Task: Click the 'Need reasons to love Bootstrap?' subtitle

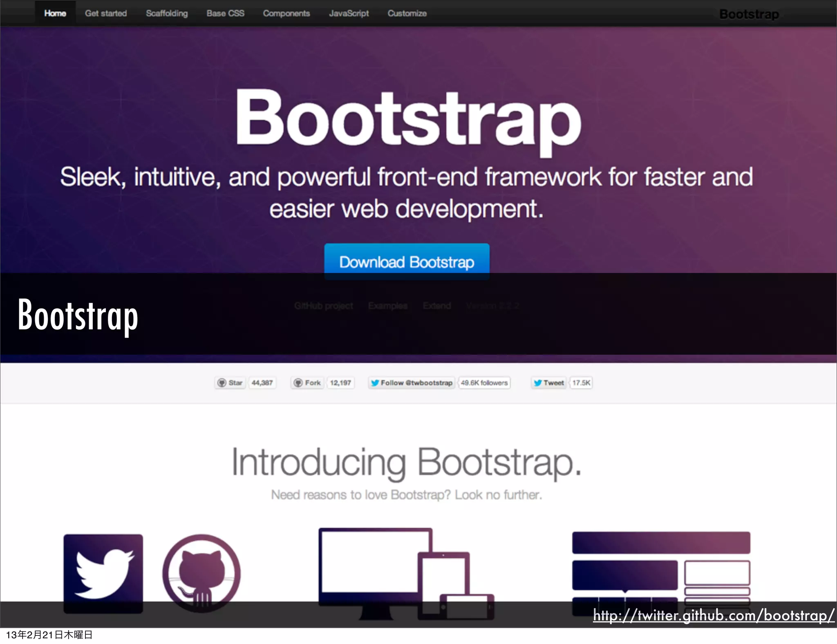Action: point(406,495)
